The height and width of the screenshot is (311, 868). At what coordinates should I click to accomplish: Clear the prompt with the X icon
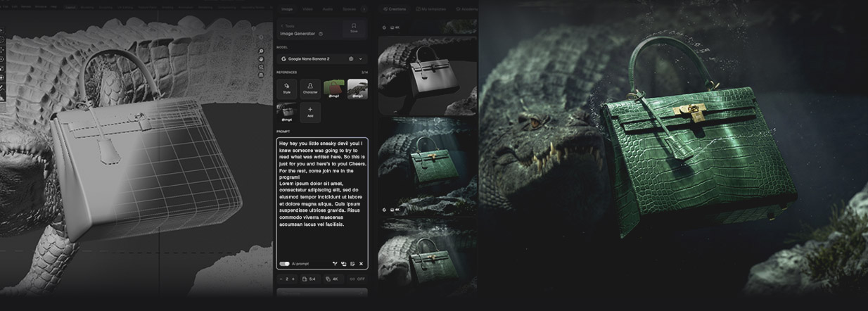[x=362, y=264]
